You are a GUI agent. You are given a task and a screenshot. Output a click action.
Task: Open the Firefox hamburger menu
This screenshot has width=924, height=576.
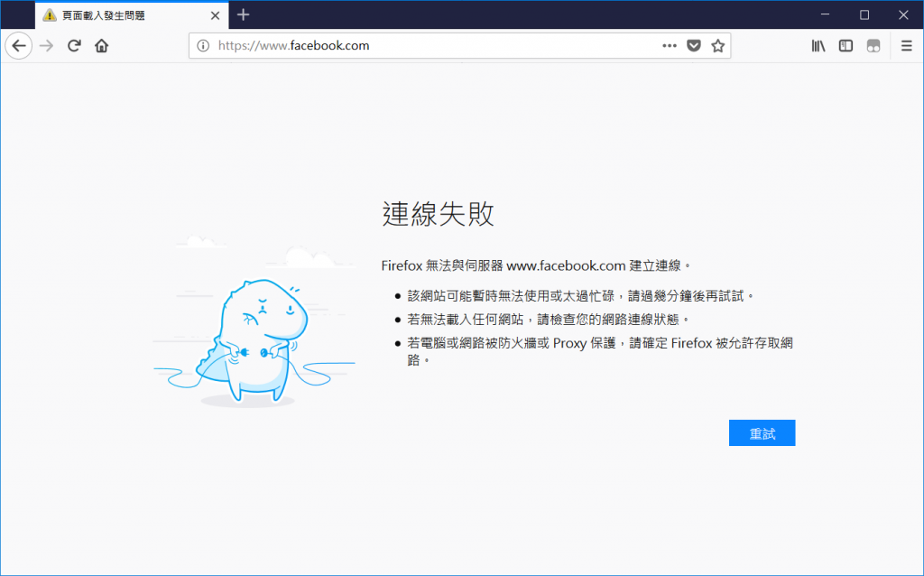[906, 45]
